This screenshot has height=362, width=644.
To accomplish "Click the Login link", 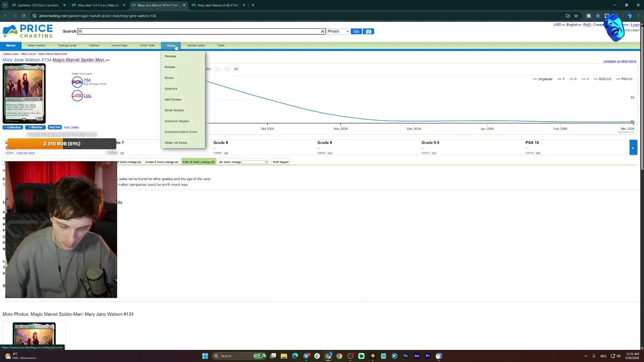I will point(635,25).
